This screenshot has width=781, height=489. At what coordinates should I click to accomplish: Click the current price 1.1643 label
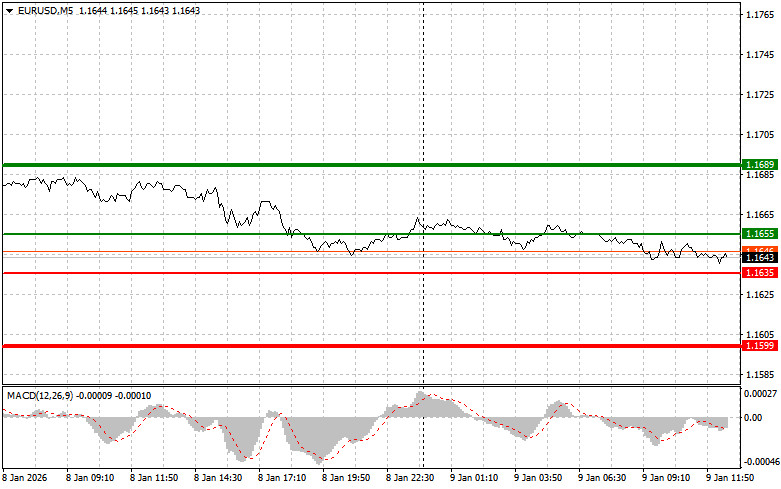760,257
